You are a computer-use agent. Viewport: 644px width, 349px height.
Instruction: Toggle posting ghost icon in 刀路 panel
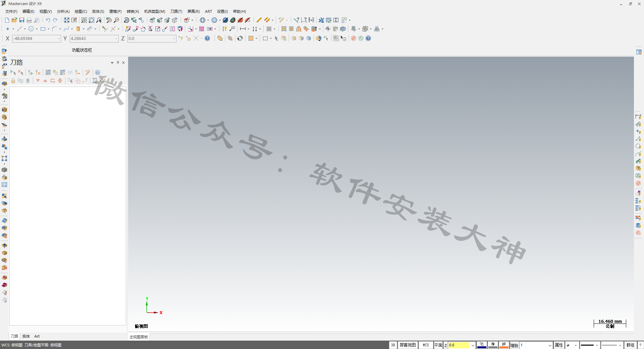point(28,81)
